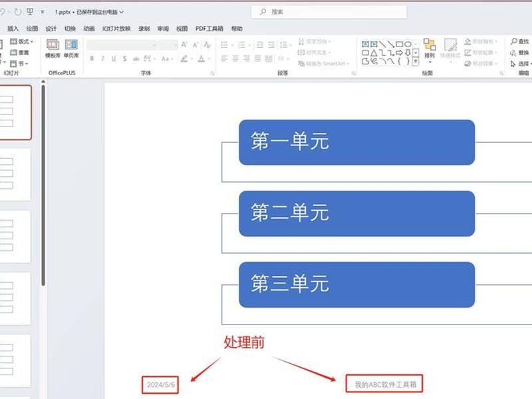The width and height of the screenshot is (532, 399).
Task: Open 绘图 group dialog launcher
Action: (501, 73)
